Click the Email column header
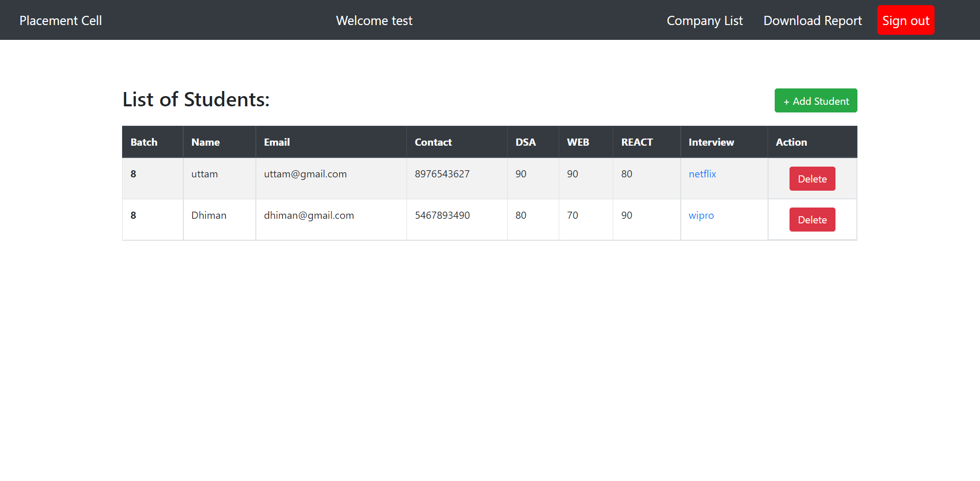The width and height of the screenshot is (980, 481). (277, 142)
